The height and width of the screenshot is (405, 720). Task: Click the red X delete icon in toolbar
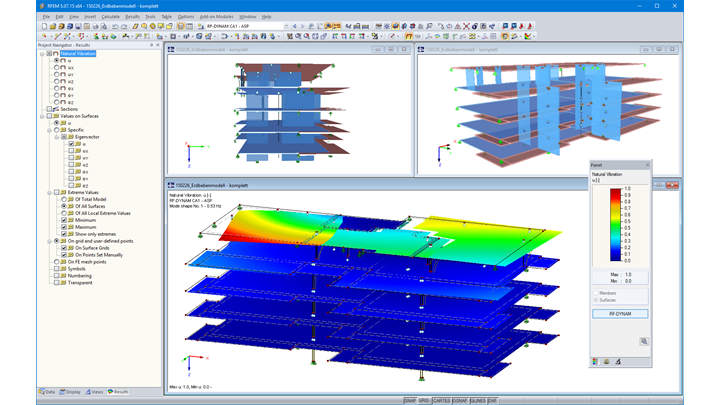[x=466, y=26]
